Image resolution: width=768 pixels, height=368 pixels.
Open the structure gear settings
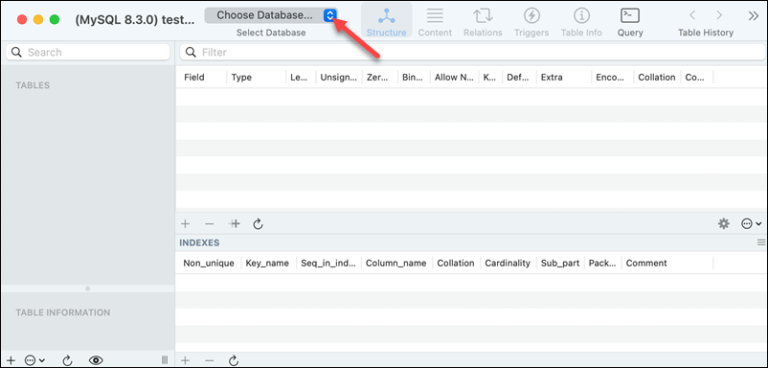[723, 224]
